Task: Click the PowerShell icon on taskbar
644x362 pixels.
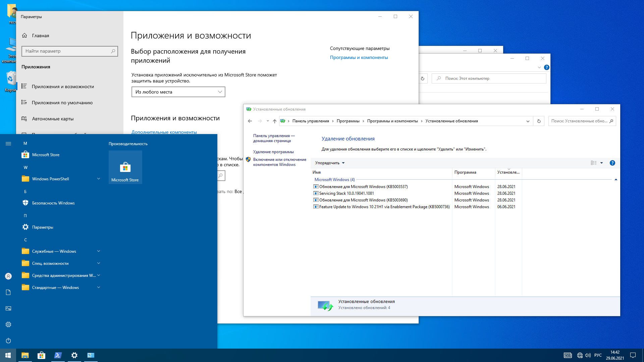Action: click(x=58, y=355)
